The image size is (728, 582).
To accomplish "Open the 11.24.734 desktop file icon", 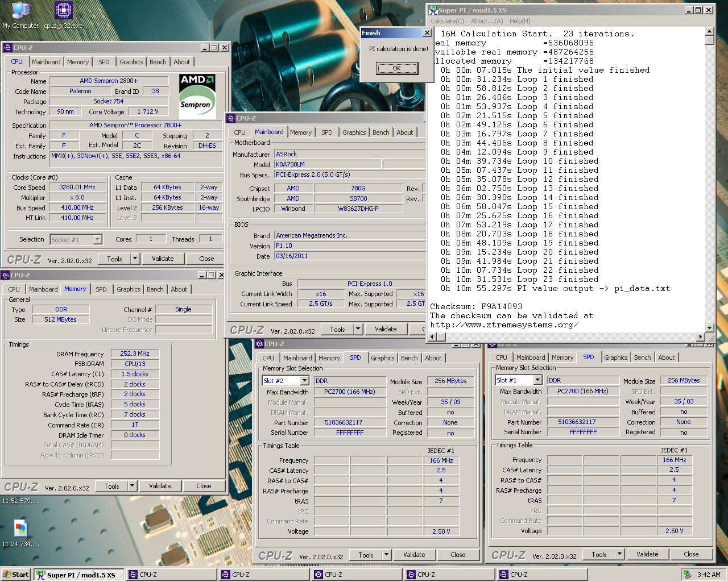I will pos(20,529).
